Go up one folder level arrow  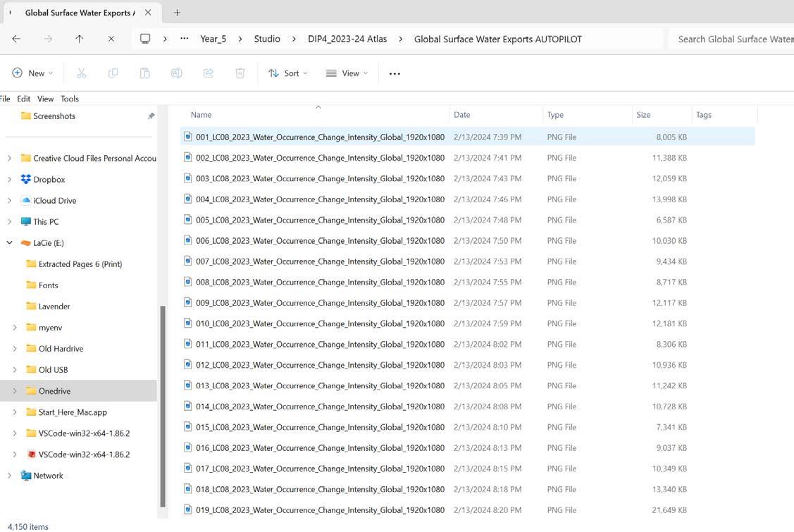pos(80,39)
